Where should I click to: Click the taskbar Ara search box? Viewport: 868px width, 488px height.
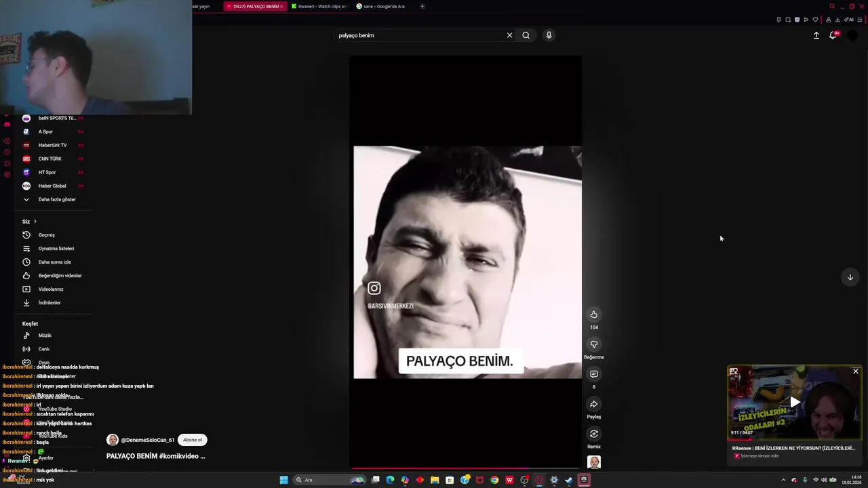[x=330, y=480]
